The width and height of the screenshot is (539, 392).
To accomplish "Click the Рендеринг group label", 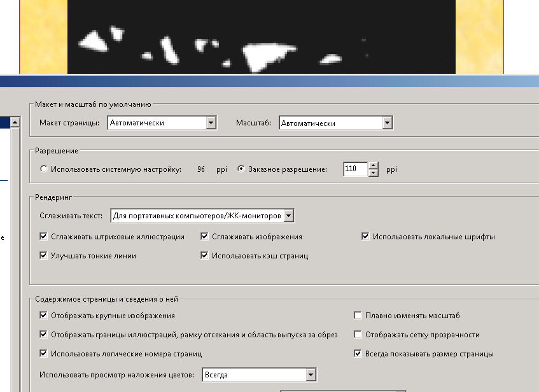I will 53,197.
